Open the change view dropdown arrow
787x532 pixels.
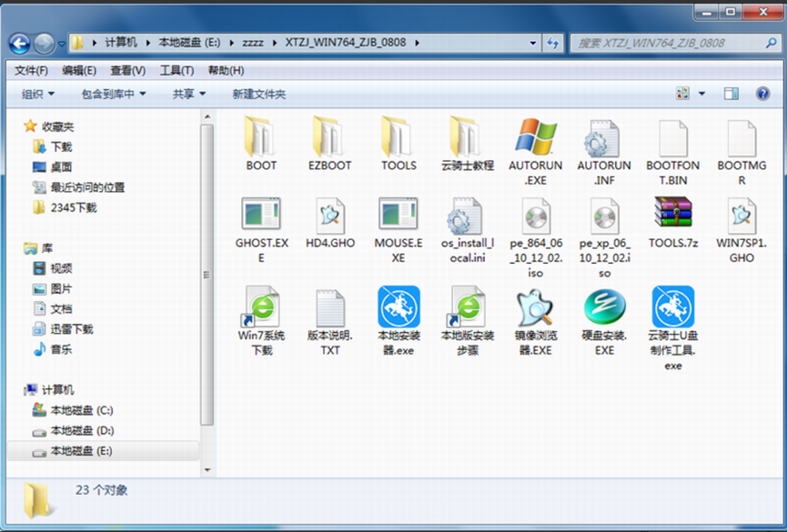pos(702,94)
